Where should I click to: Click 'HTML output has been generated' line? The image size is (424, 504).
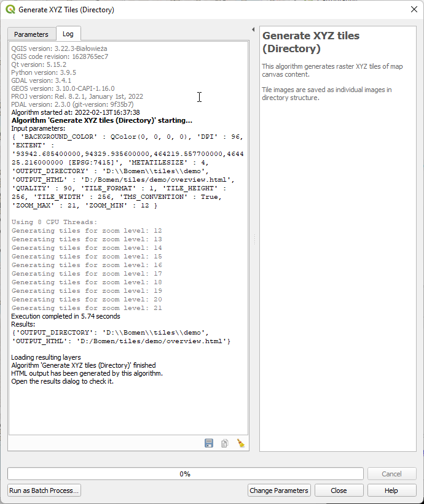click(x=87, y=373)
